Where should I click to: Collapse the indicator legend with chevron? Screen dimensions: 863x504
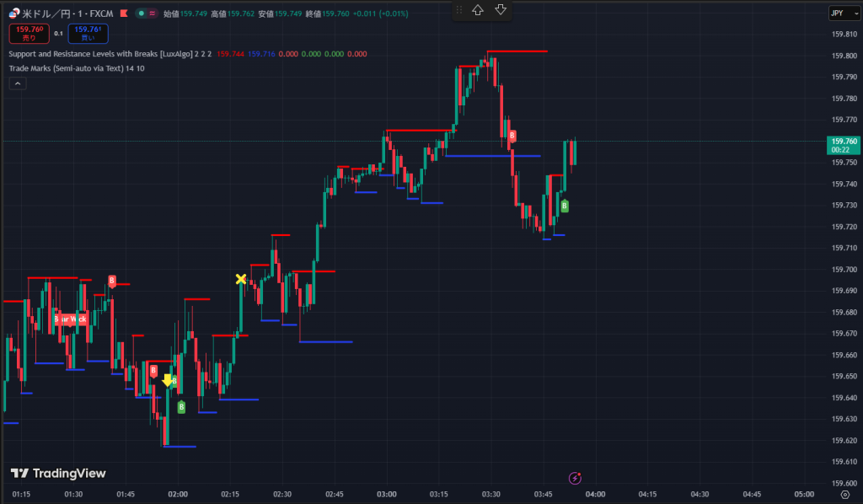click(17, 83)
